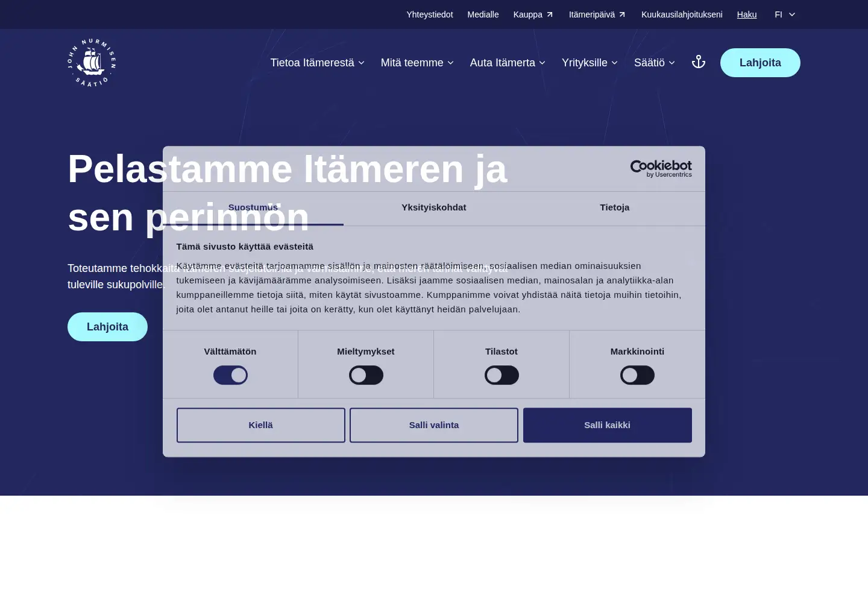Click the heading Tämä sivusto käyttää evästeitä
Screen dimensions: 868x603
tap(245, 247)
